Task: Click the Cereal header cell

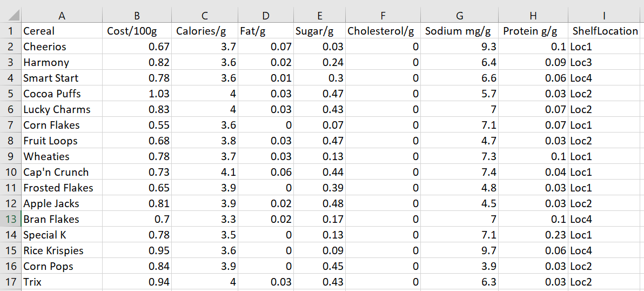Action: (x=62, y=31)
